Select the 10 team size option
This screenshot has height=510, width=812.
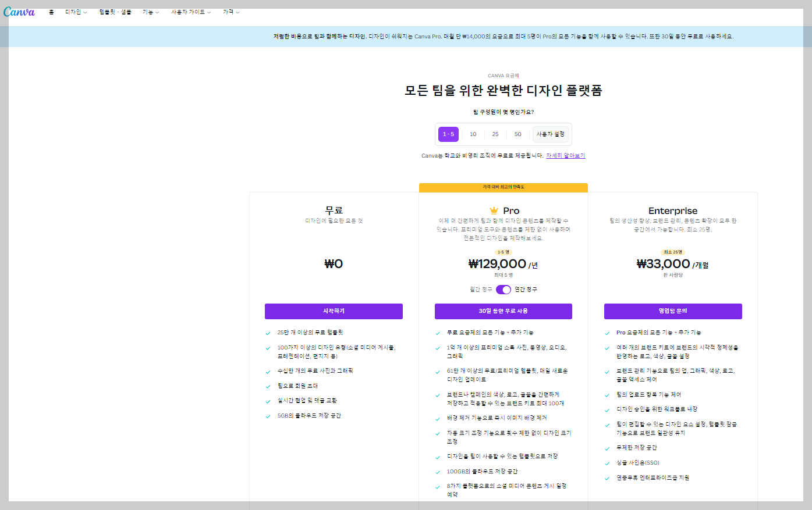coord(473,134)
